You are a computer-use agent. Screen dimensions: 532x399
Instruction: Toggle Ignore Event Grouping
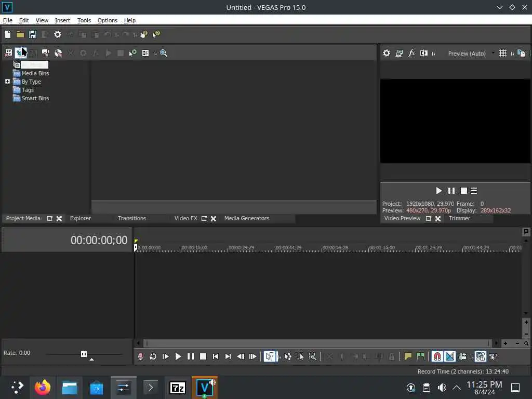[493, 356]
